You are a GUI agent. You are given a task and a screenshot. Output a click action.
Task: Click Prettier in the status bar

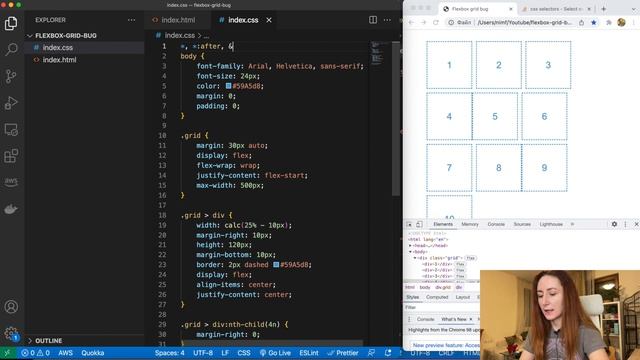click(x=342, y=353)
